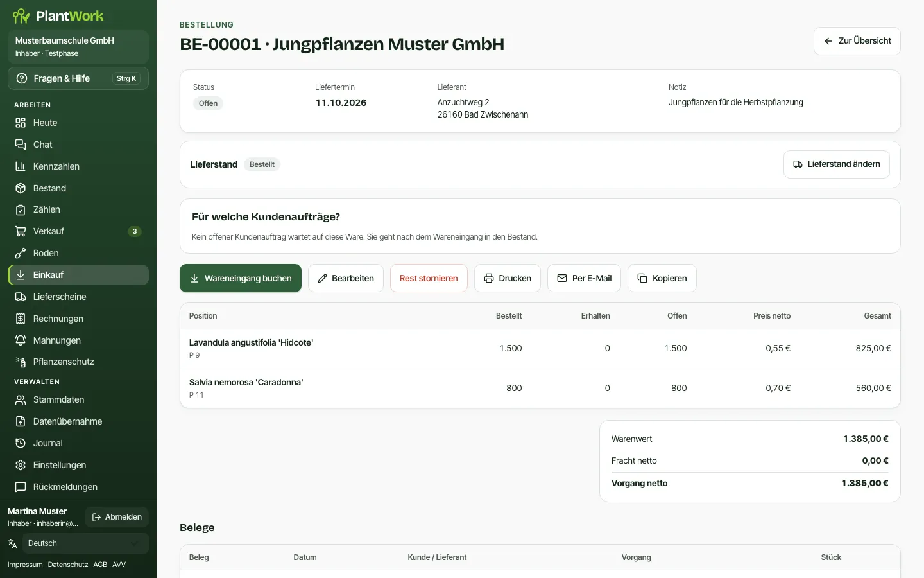This screenshot has height=578, width=924.
Task: Click Lieferstand ändern button
Action: pos(837,164)
